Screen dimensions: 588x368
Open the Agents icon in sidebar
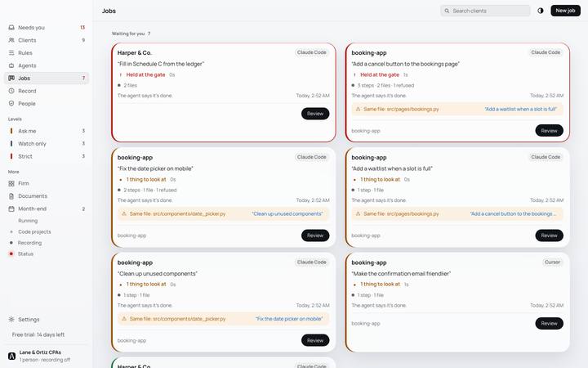tap(11, 65)
